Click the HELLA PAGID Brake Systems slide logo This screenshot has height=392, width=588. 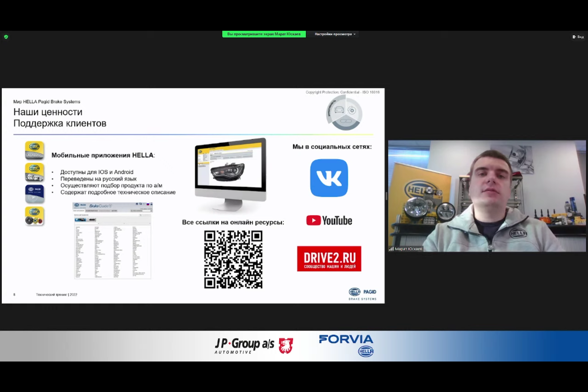pyautogui.click(x=362, y=294)
